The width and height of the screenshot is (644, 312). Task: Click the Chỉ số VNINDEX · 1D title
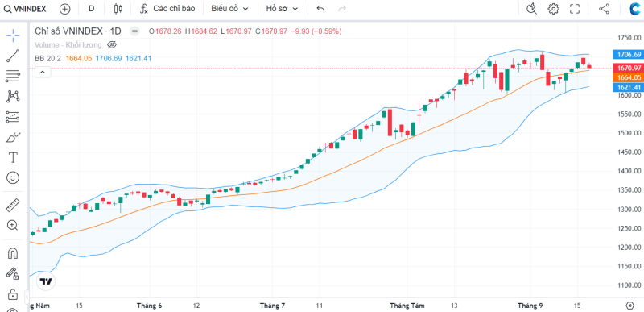click(x=78, y=31)
